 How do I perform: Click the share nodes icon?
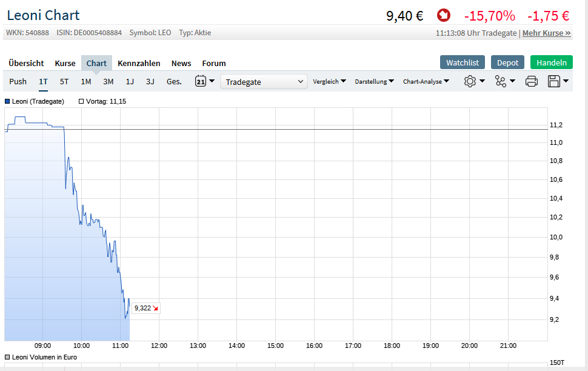click(x=501, y=81)
